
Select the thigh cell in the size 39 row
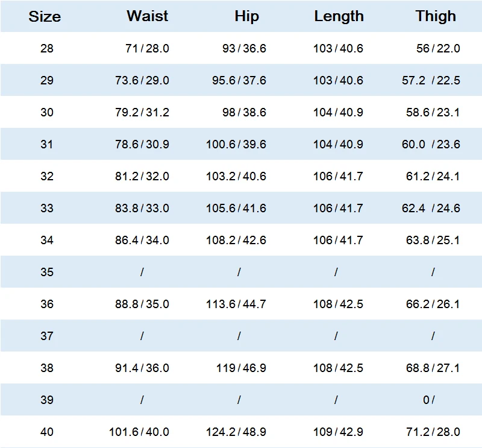[429, 400]
